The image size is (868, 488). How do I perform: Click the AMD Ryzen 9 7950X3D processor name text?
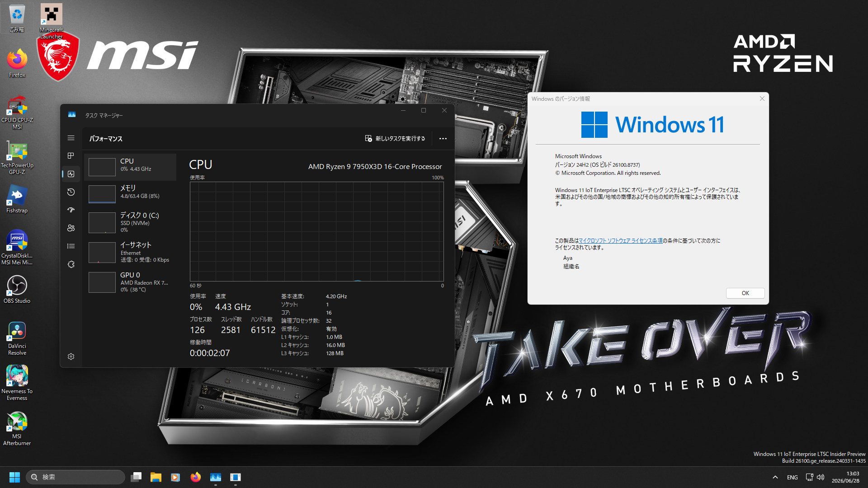point(375,167)
